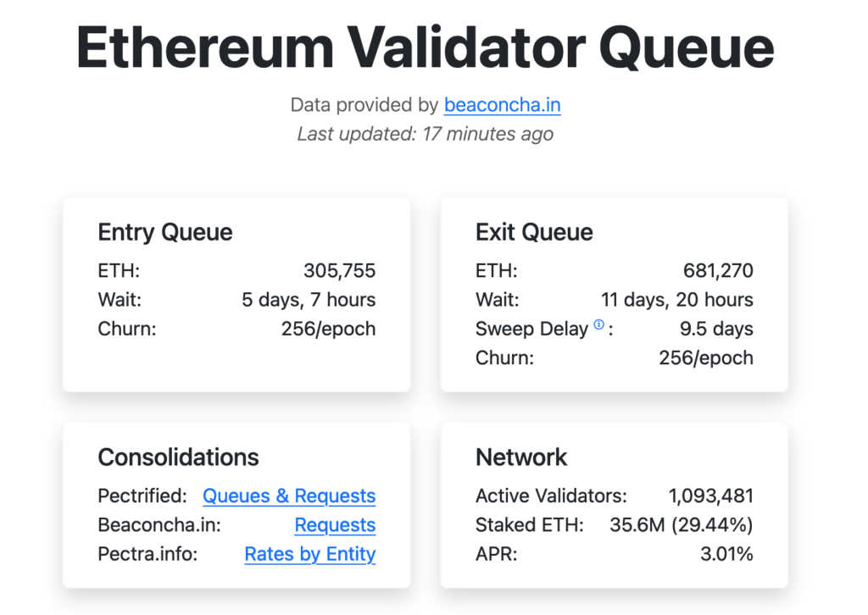Open Rates by Entity from Pectra.info
This screenshot has width=868, height=615.
click(309, 554)
